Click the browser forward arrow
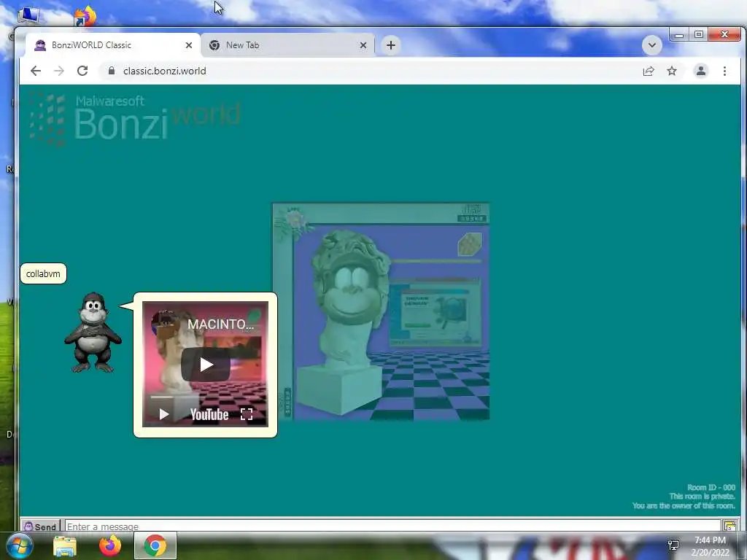This screenshot has width=747, height=560. pos(59,71)
